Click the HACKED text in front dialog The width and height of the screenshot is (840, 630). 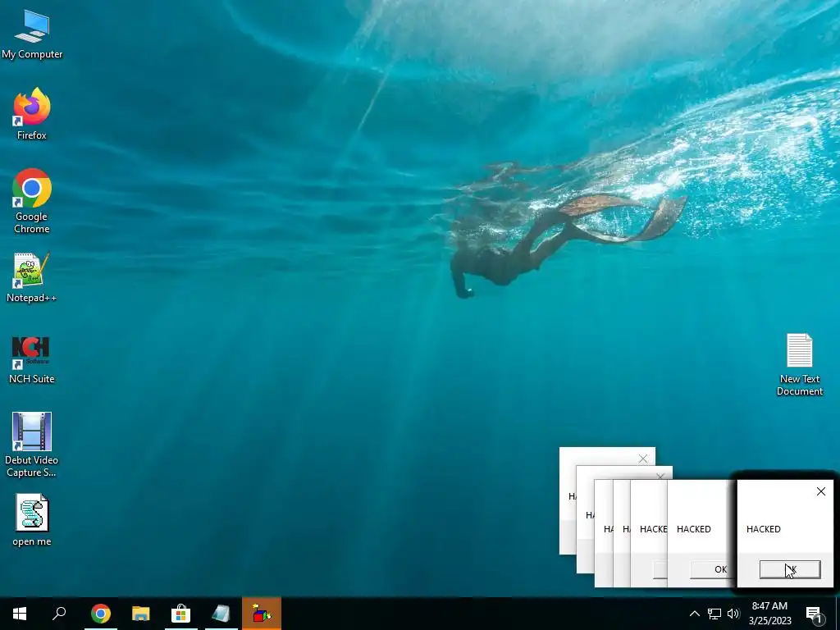point(764,529)
